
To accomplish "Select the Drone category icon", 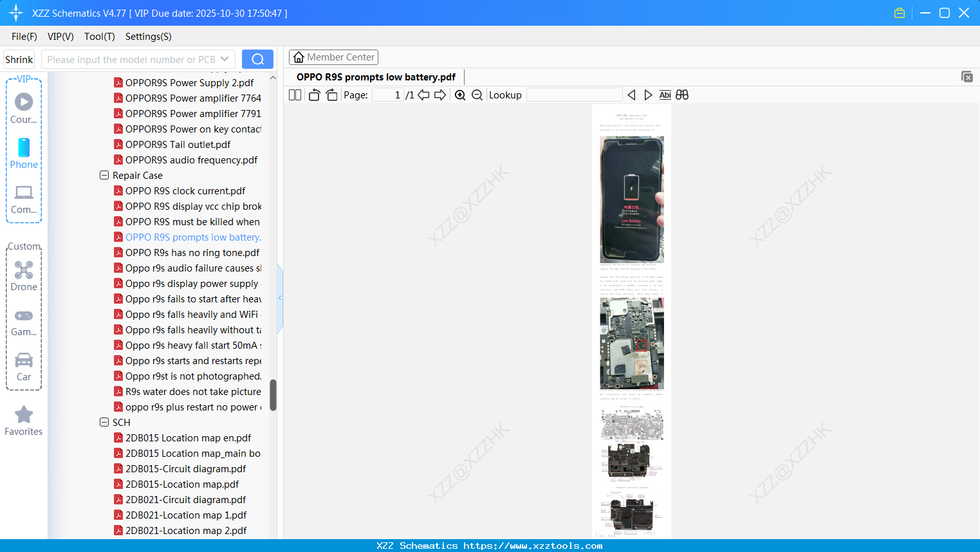I will click(x=24, y=276).
